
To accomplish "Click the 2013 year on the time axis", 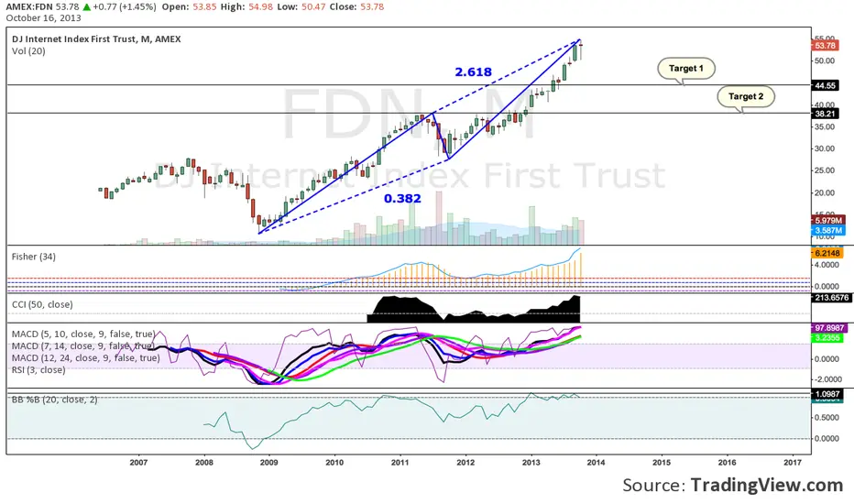I will click(531, 463).
